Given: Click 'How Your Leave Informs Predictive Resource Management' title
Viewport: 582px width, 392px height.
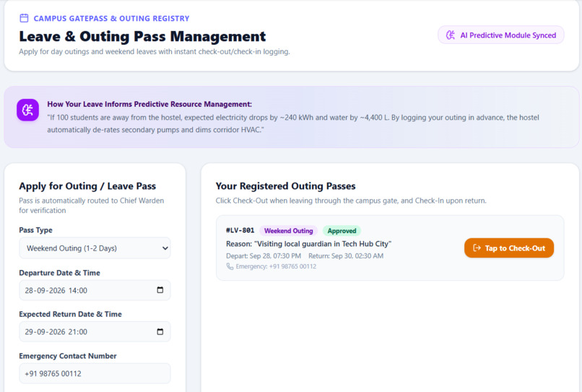Looking at the screenshot, I should pyautogui.click(x=149, y=104).
